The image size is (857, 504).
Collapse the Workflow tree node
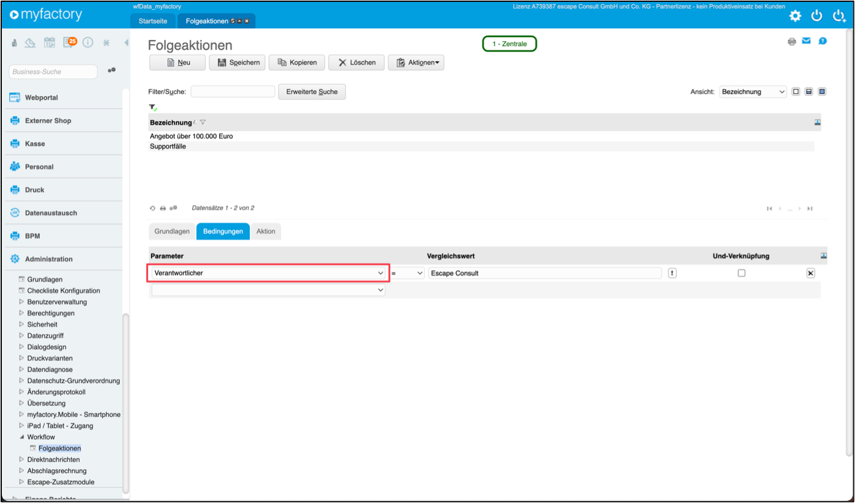pyautogui.click(x=22, y=437)
